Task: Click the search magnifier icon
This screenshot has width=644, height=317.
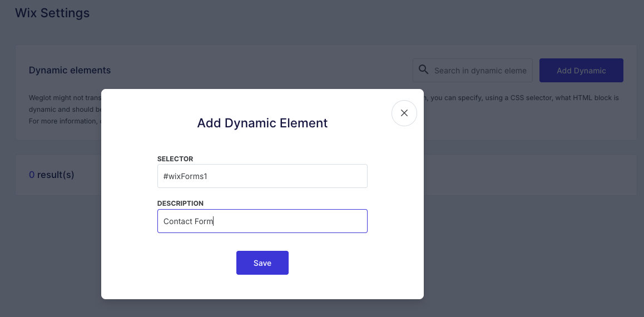Action: (423, 70)
